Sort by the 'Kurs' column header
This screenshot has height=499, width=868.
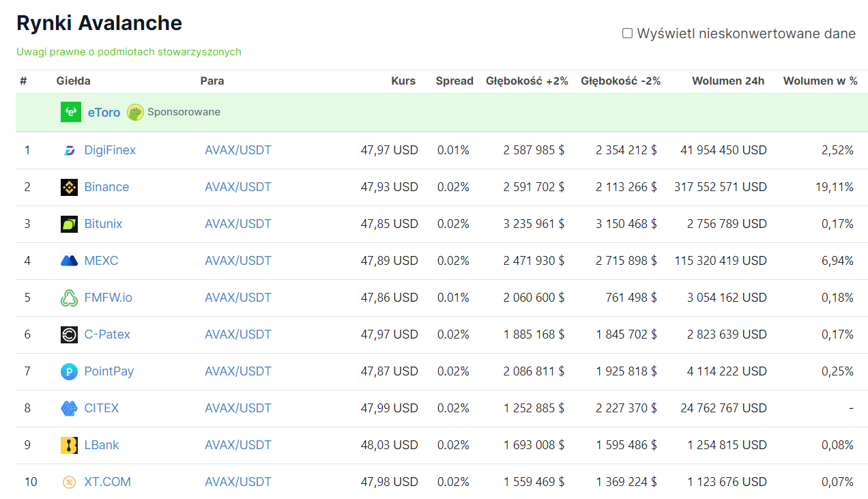[x=403, y=81]
